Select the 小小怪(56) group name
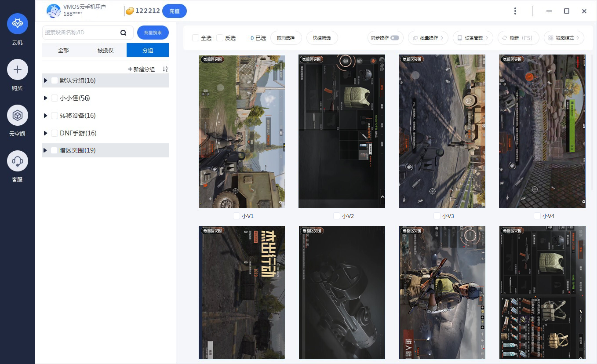The height and width of the screenshot is (364, 597). coord(75,98)
